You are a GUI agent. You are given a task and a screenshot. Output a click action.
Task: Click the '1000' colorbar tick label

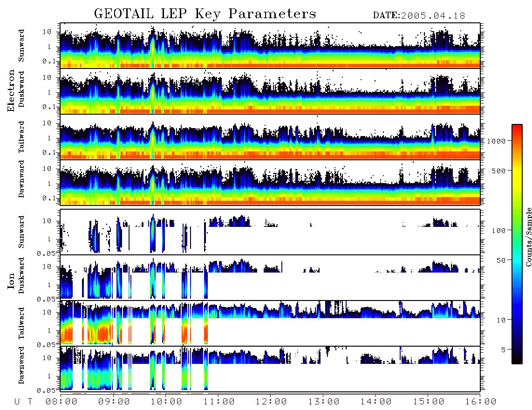[496, 141]
